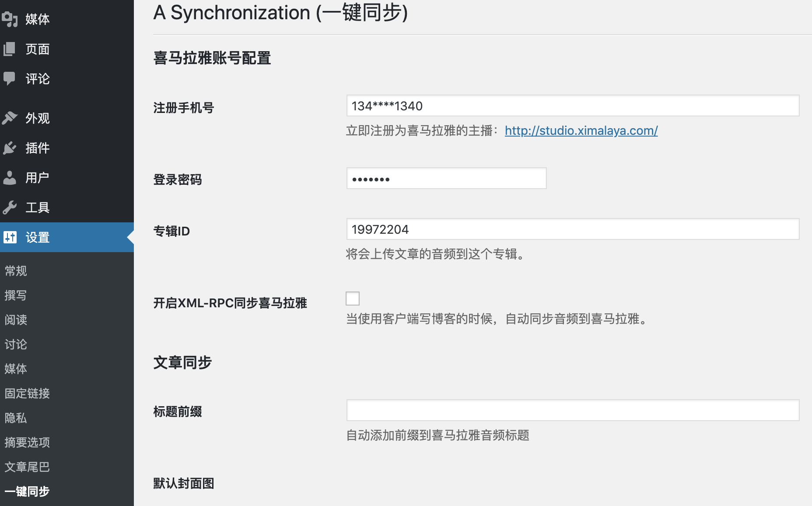812x506 pixels.
Task: Click the 评论 comments bubble icon
Action: click(10, 79)
